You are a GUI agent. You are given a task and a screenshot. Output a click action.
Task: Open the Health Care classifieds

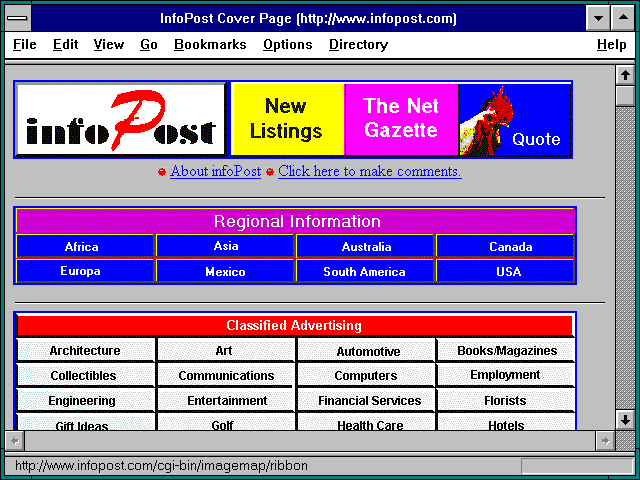coord(366,423)
